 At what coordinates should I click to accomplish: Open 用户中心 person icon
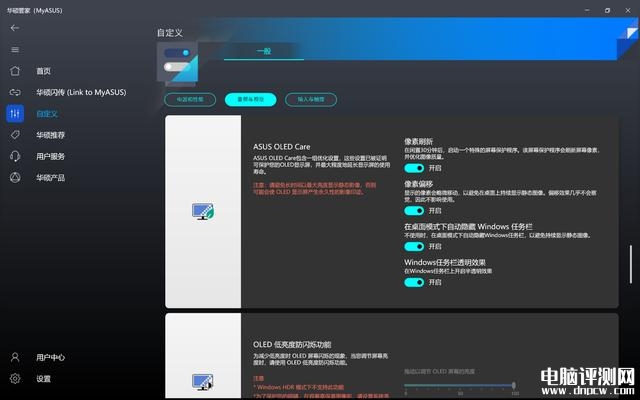(15, 357)
